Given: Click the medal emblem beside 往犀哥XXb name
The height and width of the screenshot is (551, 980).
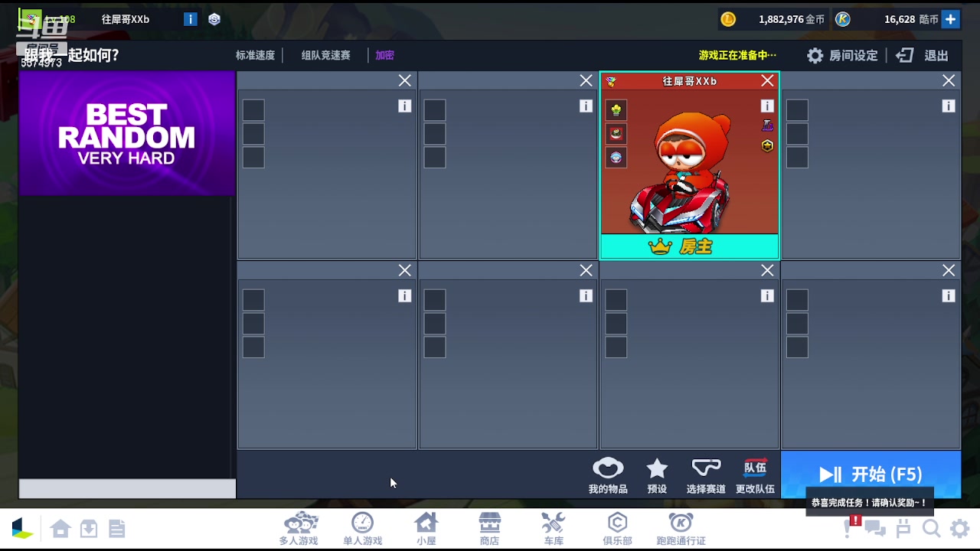Looking at the screenshot, I should coord(611,81).
